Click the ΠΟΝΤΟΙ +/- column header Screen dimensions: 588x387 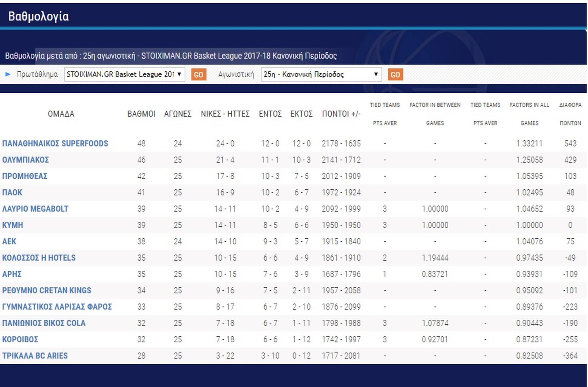[341, 114]
